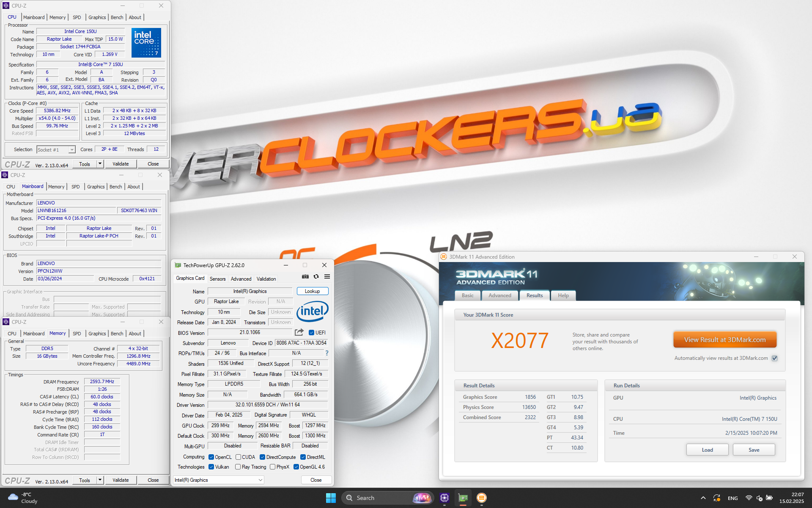
Task: Open the Validation tab in GPU-Z
Action: click(266, 279)
